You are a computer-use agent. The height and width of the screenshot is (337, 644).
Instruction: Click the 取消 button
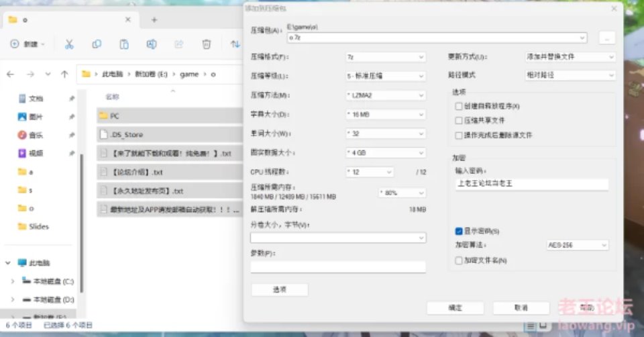[521, 307]
